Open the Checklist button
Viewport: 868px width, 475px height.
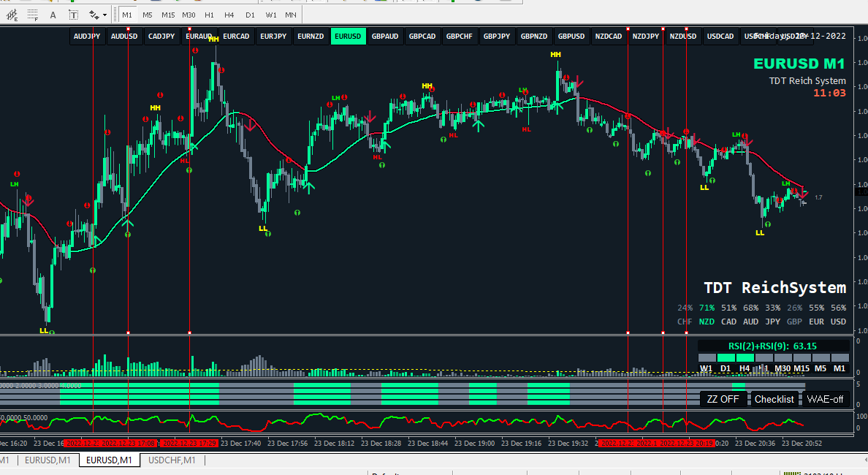(774, 399)
